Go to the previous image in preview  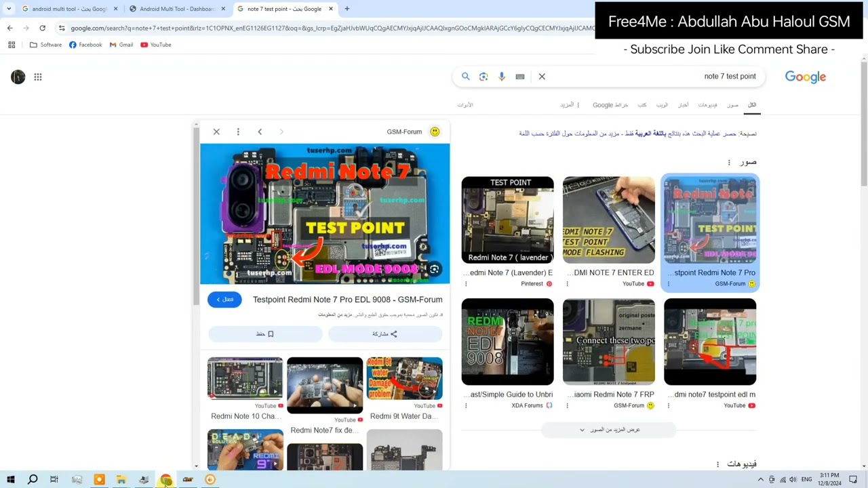[260, 131]
